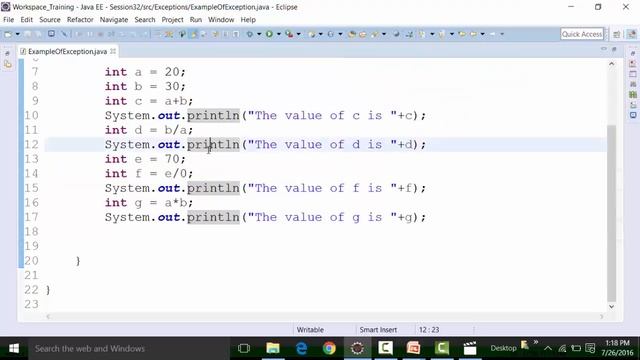
Task: Expand the Back navigation history dropdown
Action: coord(482,34)
